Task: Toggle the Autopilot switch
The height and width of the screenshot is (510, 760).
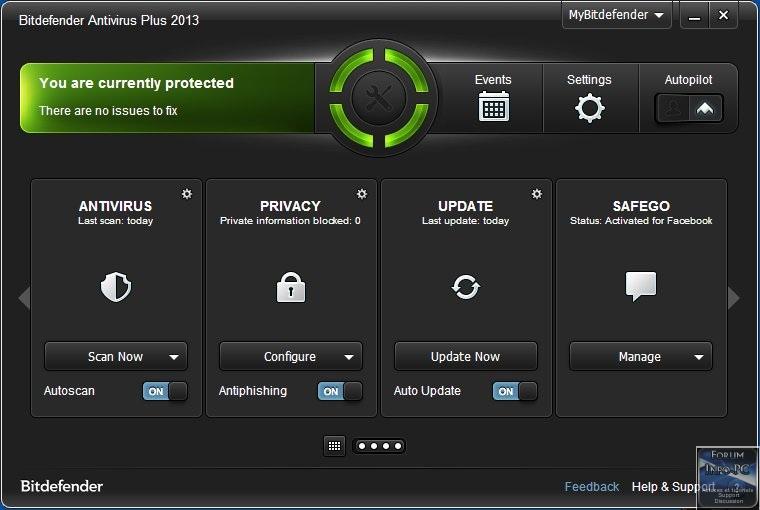Action: pyautogui.click(x=688, y=108)
